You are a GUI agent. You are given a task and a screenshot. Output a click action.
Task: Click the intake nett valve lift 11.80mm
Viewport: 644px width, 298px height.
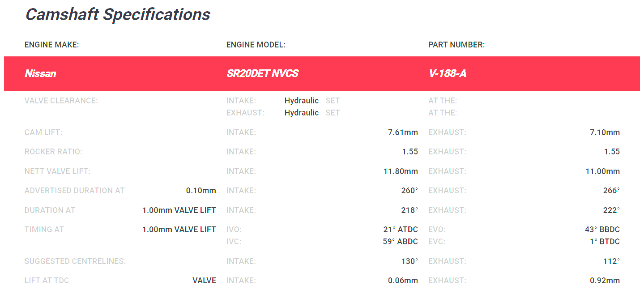click(400, 171)
